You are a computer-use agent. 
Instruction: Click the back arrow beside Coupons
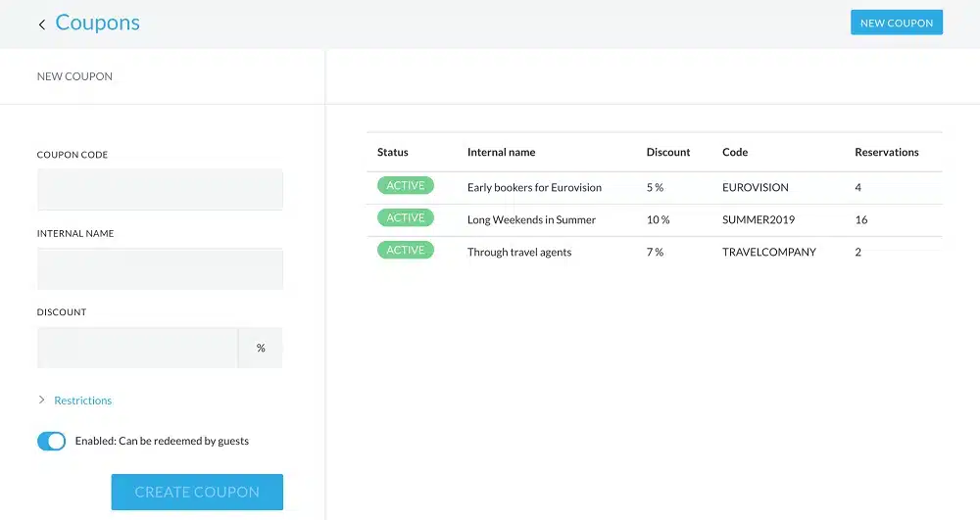click(42, 24)
